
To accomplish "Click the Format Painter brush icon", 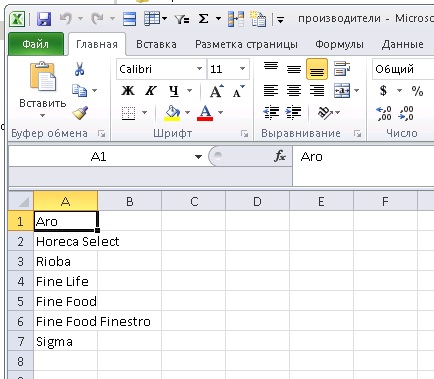I will pos(80,113).
